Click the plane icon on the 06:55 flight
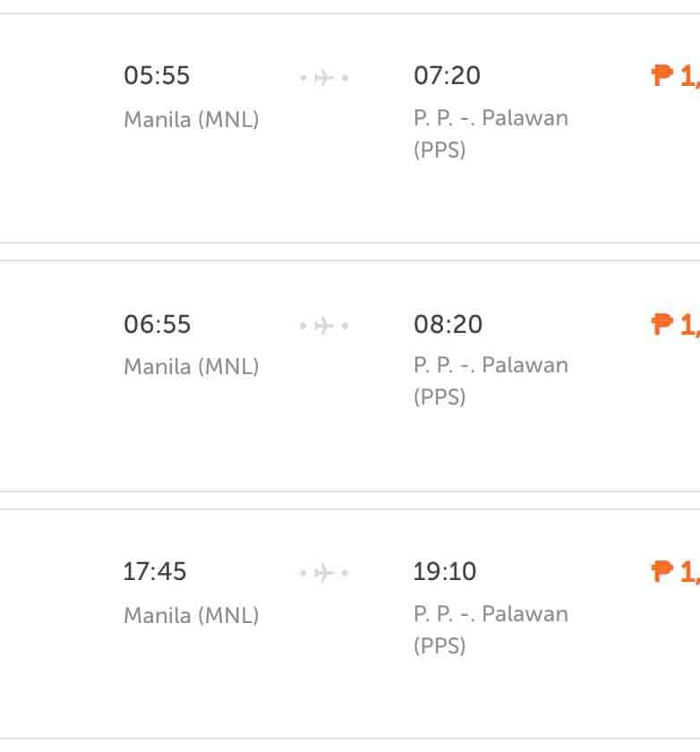The height and width of the screenshot is (752, 700). pyautogui.click(x=324, y=326)
